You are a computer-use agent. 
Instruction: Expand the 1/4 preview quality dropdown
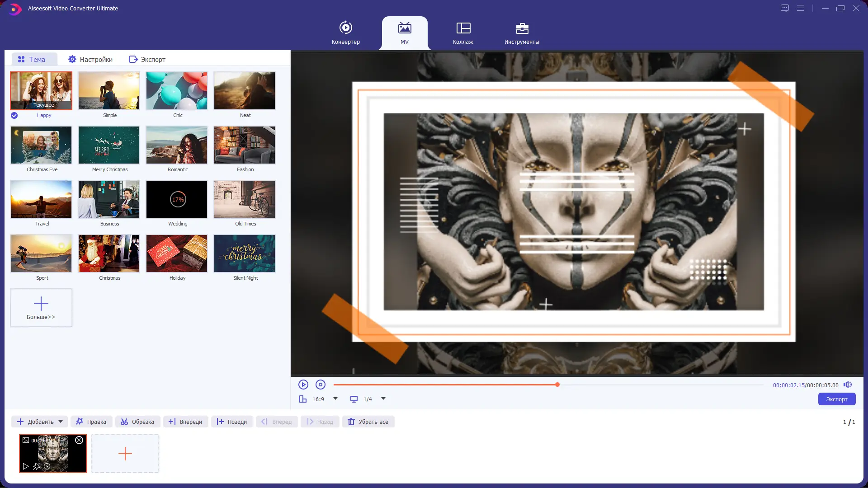(383, 399)
